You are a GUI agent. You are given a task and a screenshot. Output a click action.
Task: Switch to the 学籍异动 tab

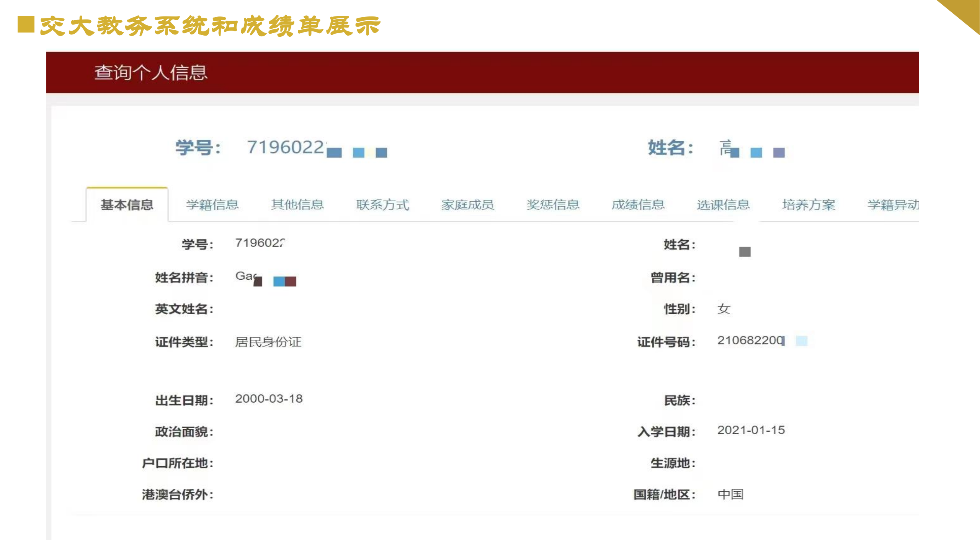tap(893, 205)
